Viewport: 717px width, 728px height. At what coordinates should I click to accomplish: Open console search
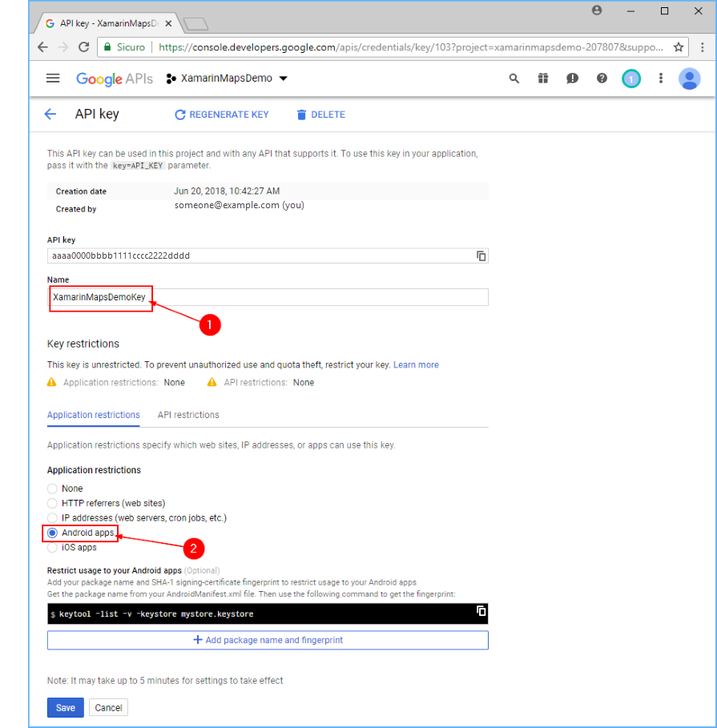point(513,78)
